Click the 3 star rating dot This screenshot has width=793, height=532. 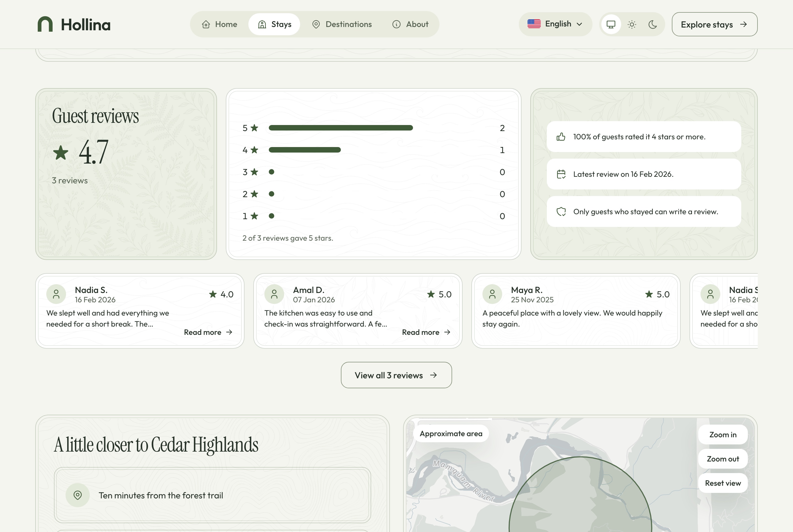271,172
